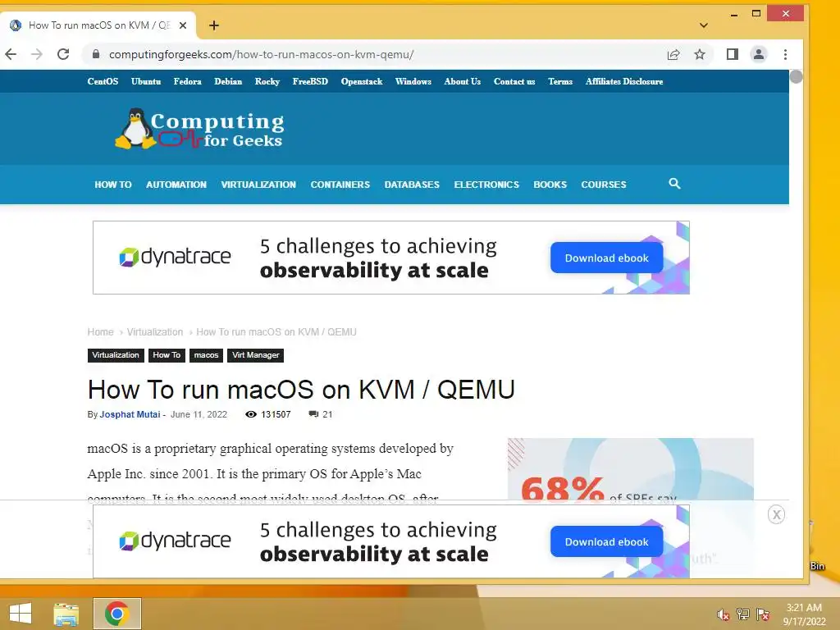Screen dimensions: 840x630
Task: Open author Josphat Mutai link
Action: [130, 414]
